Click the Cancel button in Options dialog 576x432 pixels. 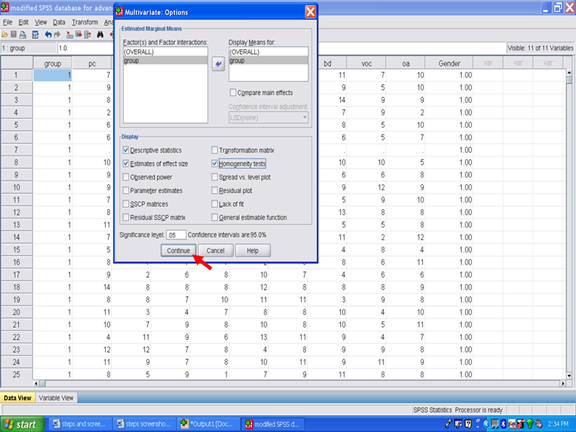tap(215, 251)
